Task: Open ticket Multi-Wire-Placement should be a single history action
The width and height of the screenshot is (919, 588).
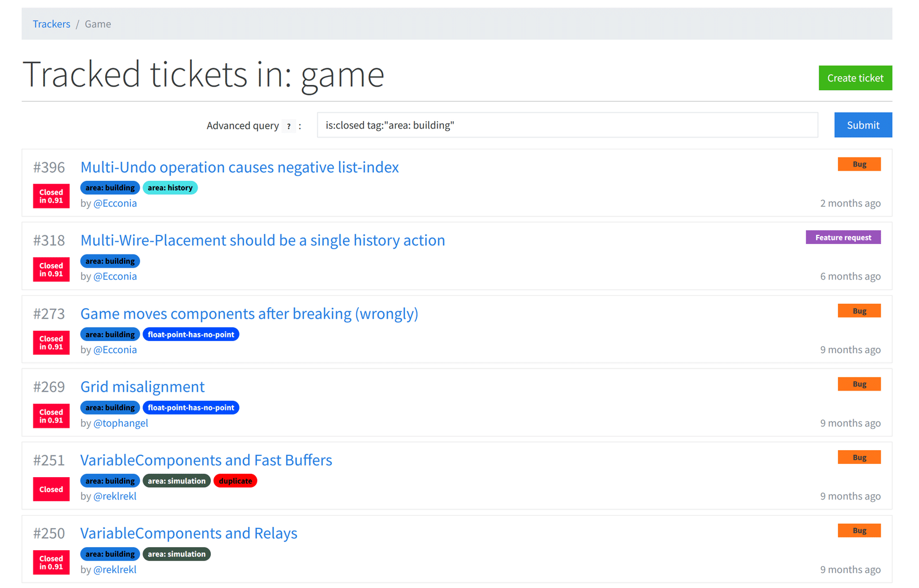Action: (x=262, y=240)
